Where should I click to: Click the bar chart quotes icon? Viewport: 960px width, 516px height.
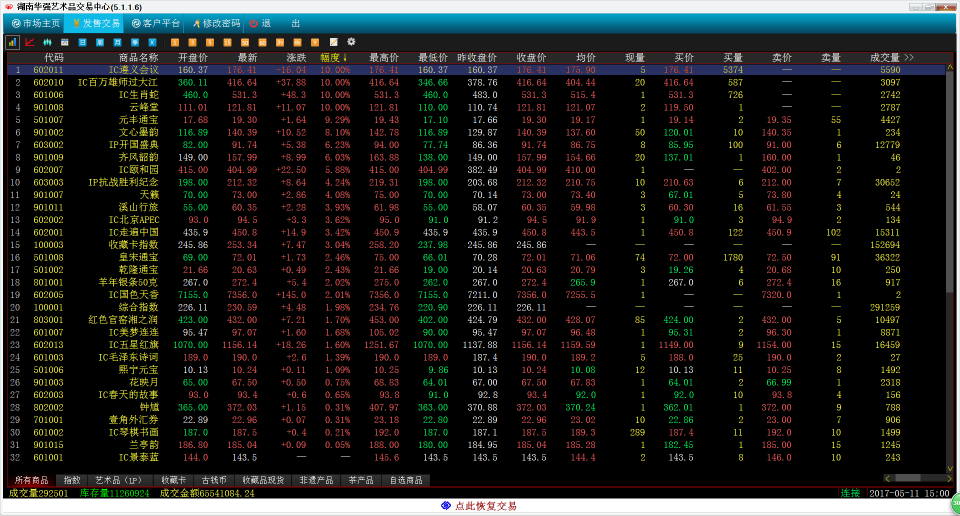(12, 42)
